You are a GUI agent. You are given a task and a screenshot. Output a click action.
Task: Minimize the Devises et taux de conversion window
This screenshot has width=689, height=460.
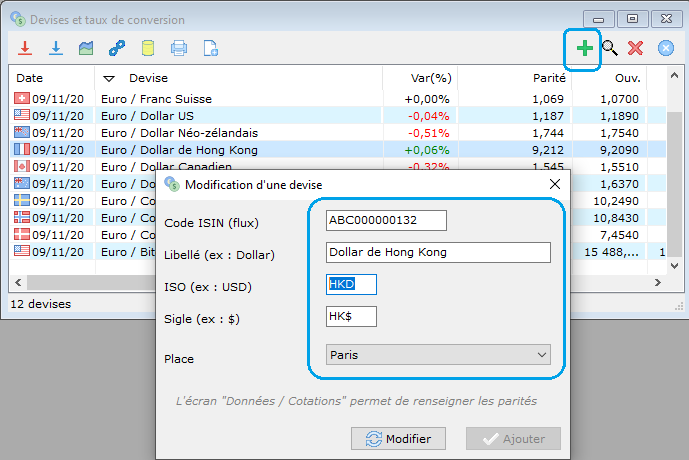click(x=598, y=19)
